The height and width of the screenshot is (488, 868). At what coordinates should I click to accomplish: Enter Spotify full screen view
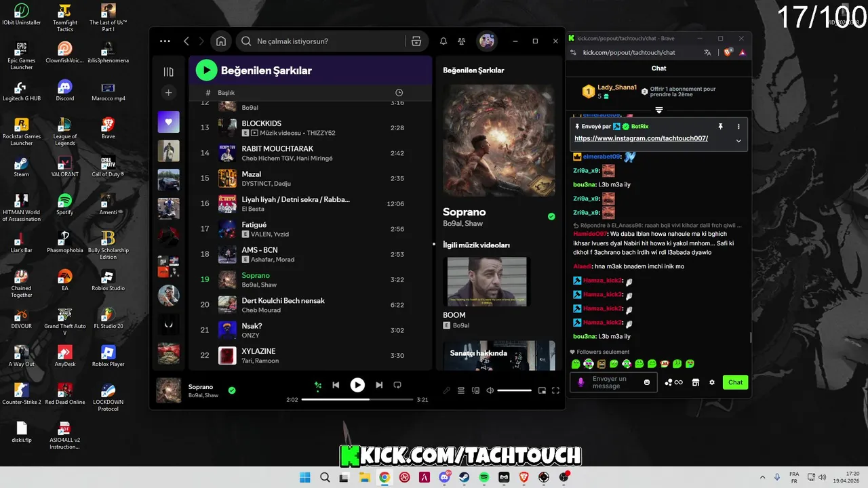point(555,390)
